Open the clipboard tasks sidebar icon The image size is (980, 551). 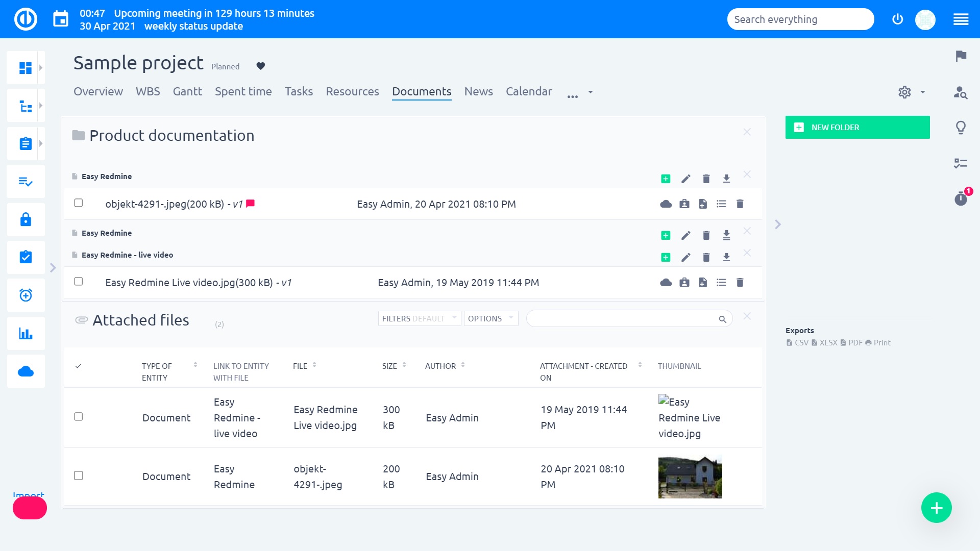coord(26,143)
